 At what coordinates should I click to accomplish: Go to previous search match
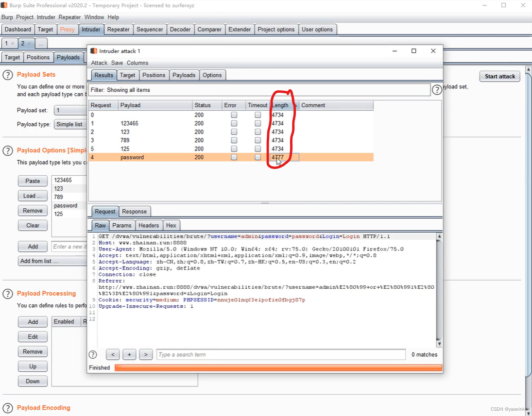[113, 355]
